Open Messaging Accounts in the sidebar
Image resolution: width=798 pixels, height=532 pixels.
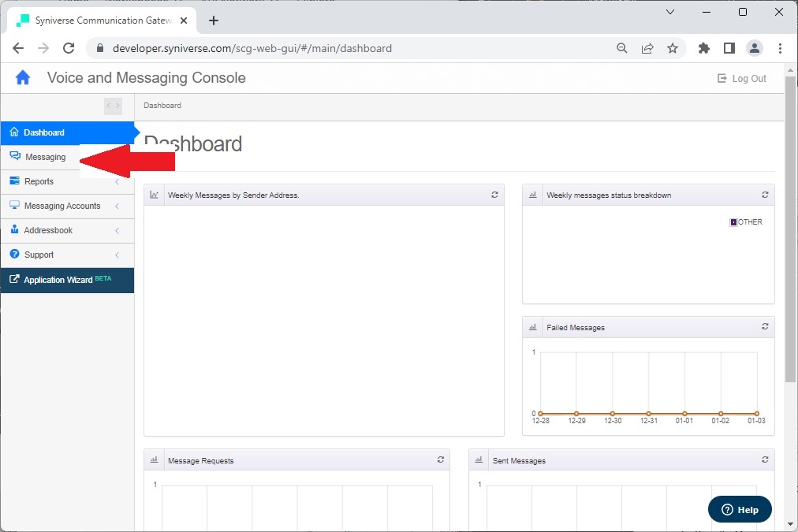pyautogui.click(x=67, y=206)
